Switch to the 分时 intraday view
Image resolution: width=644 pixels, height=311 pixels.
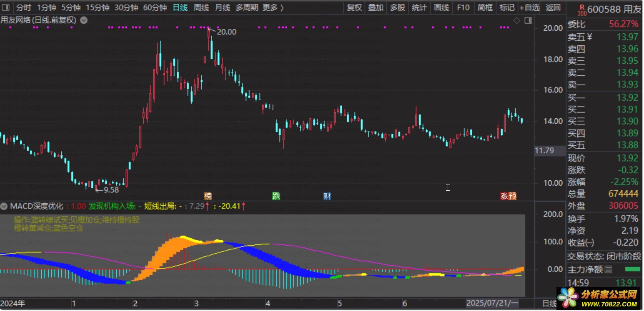point(24,7)
